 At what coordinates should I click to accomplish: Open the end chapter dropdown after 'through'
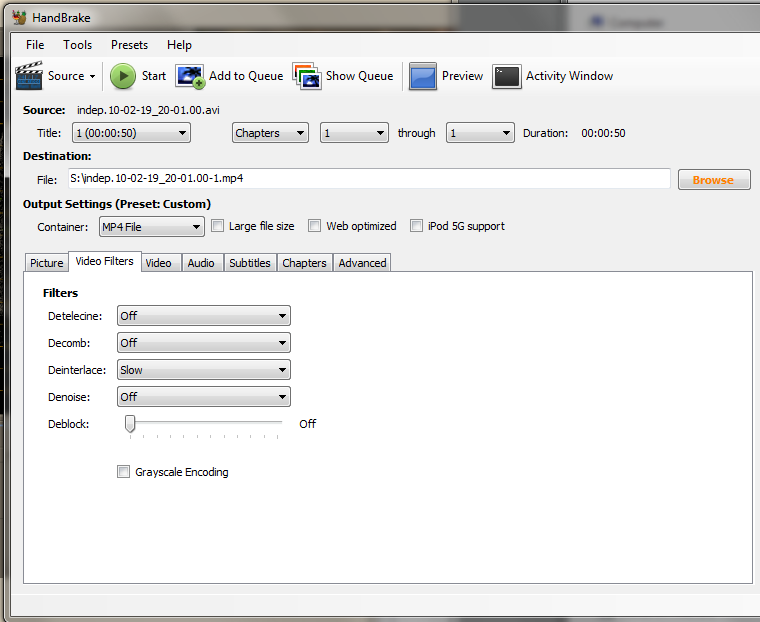point(480,133)
